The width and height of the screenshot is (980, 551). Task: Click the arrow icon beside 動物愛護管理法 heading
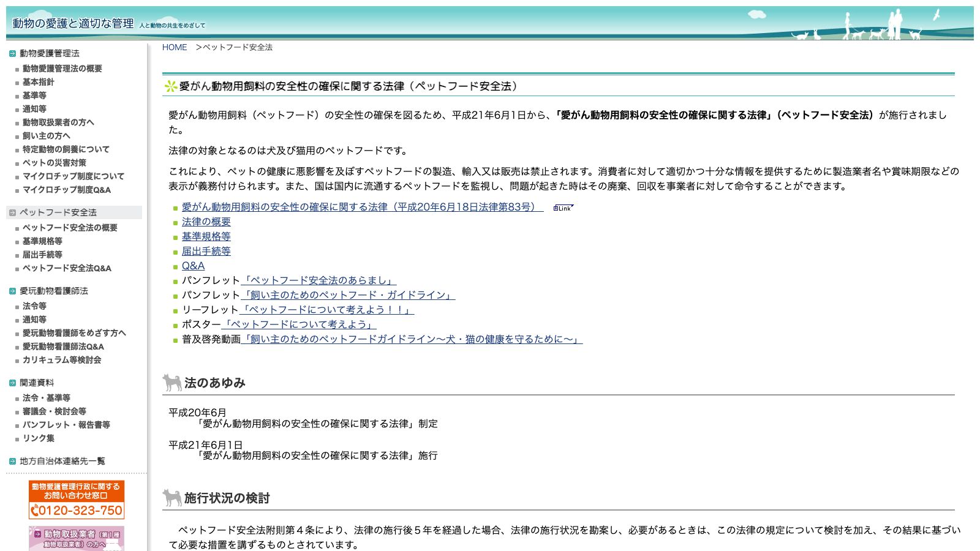click(x=12, y=54)
